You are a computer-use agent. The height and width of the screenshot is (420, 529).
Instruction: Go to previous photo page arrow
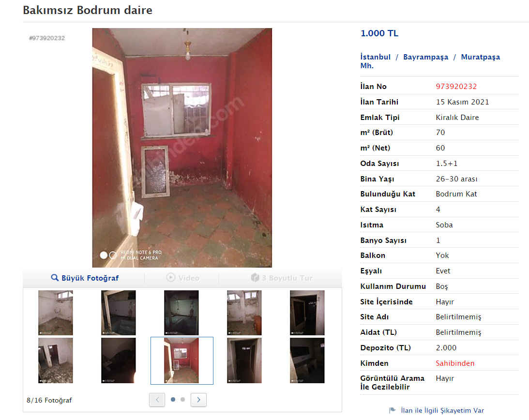click(x=157, y=400)
